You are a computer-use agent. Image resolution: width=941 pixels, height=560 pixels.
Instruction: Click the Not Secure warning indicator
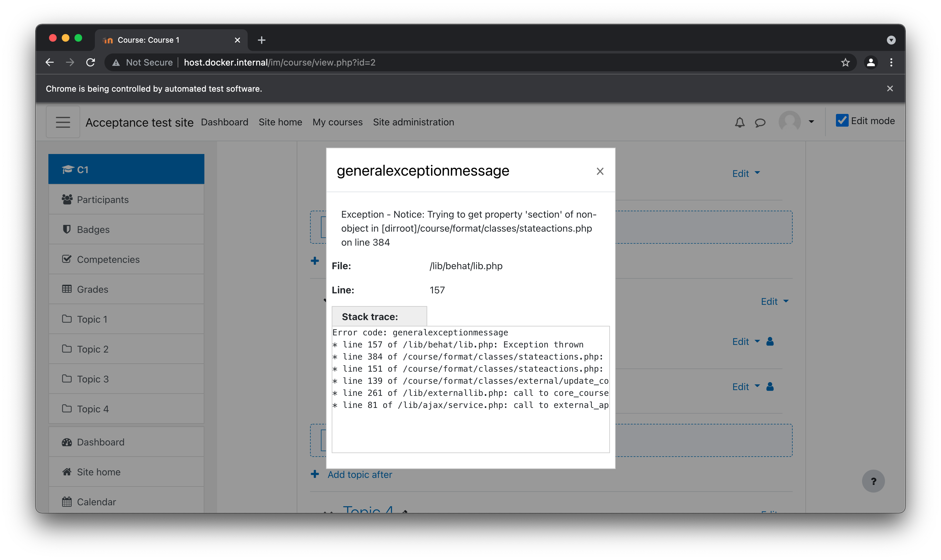142,62
